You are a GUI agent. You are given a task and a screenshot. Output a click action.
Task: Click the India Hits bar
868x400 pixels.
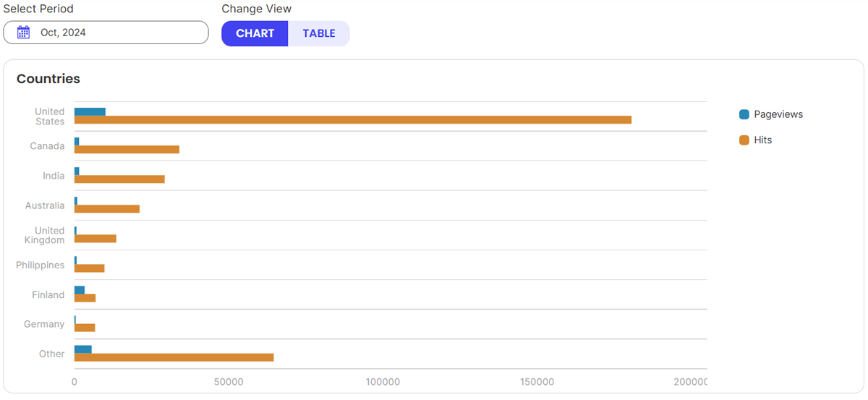(x=119, y=179)
